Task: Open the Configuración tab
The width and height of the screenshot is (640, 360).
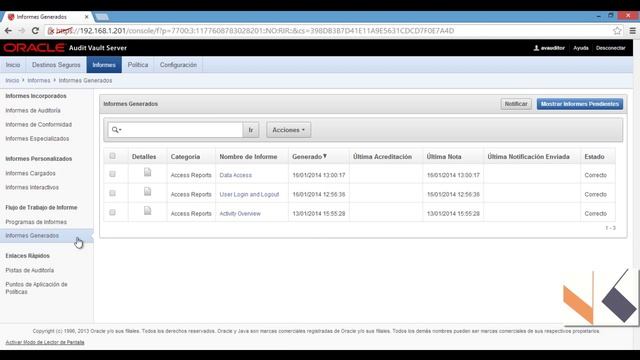Action: point(178,65)
